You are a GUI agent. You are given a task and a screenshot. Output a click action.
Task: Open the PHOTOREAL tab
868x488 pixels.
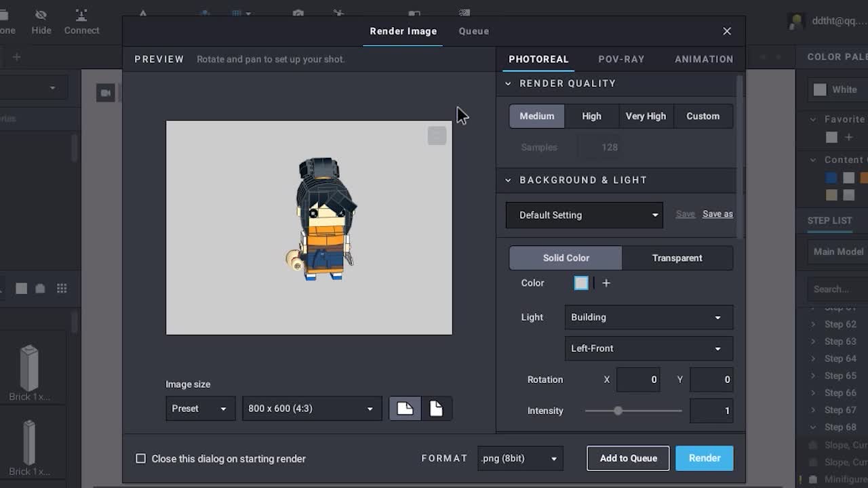(538, 59)
